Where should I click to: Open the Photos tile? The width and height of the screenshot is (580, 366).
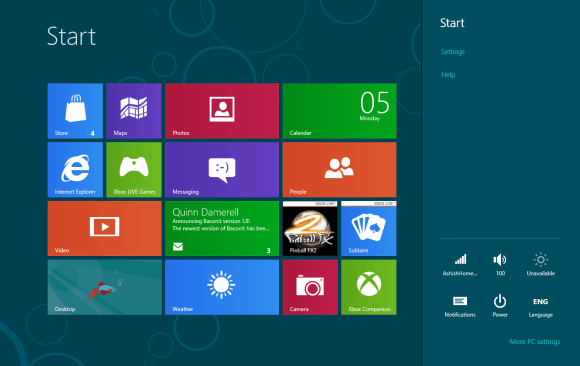[x=222, y=111]
